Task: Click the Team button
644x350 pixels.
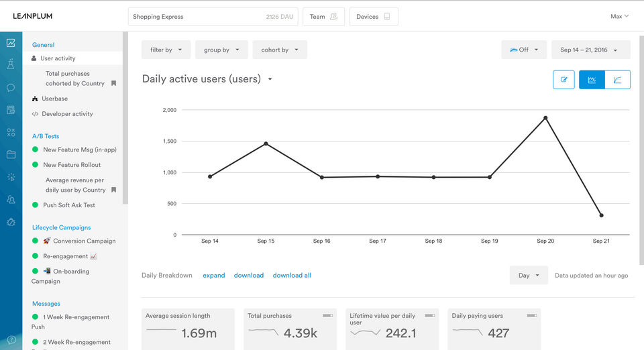Action: 323,17
